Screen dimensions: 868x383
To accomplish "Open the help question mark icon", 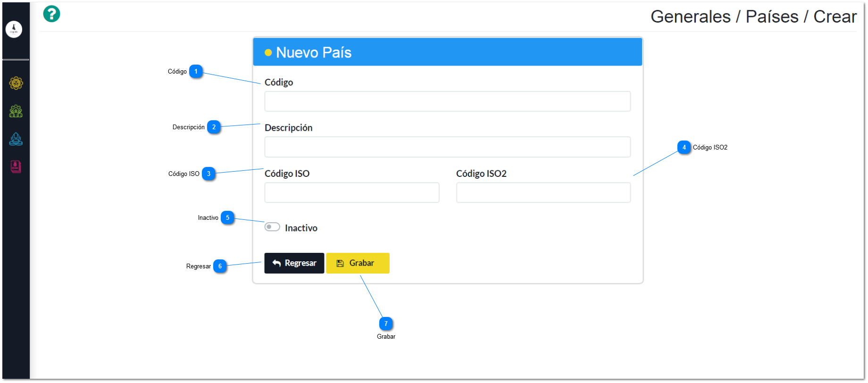I will click(x=51, y=14).
